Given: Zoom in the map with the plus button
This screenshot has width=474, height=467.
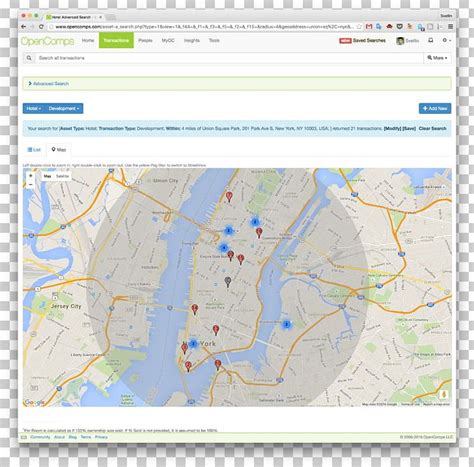Looking at the screenshot, I should coord(31,176).
